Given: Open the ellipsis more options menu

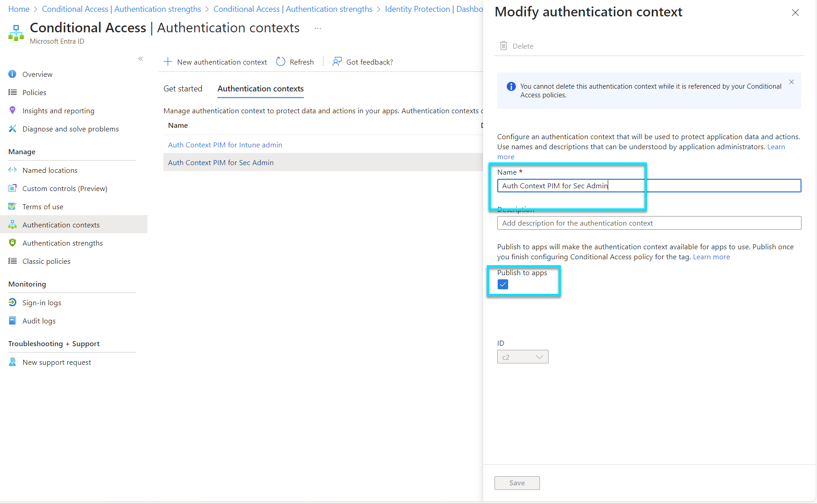Looking at the screenshot, I should (318, 28).
